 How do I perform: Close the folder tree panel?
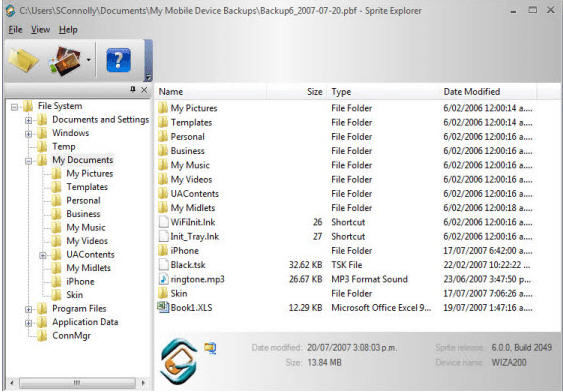[144, 90]
